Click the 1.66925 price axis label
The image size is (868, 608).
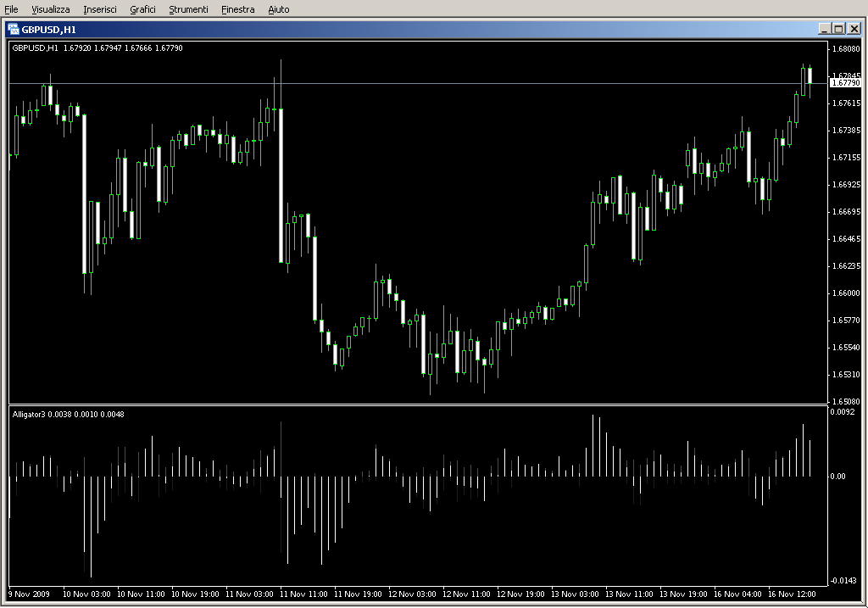(847, 184)
